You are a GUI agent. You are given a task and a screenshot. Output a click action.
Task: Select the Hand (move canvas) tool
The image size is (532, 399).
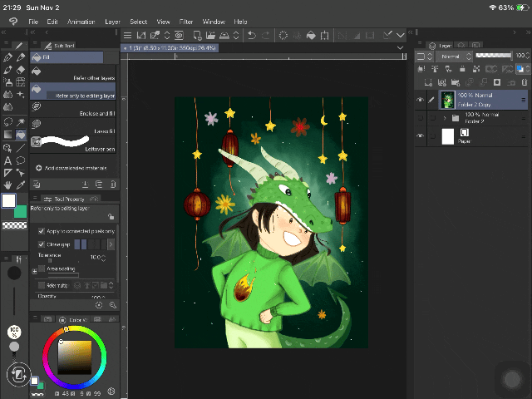point(7,185)
